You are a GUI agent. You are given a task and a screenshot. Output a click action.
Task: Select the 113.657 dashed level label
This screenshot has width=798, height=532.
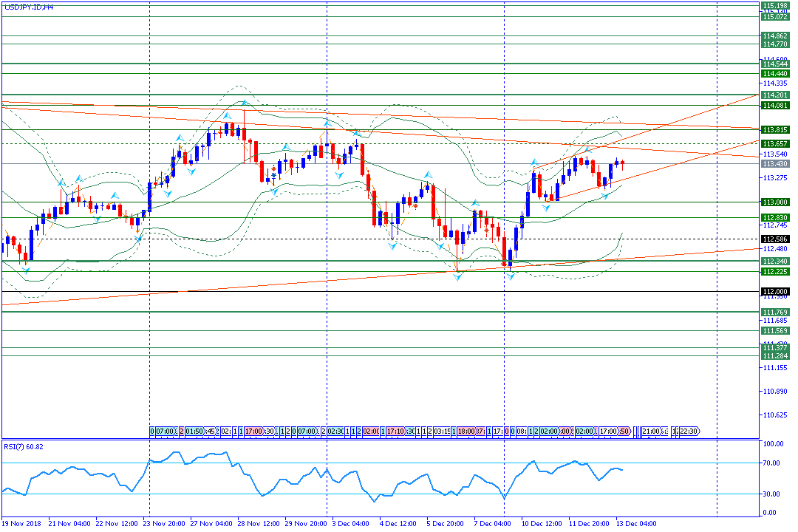point(775,144)
